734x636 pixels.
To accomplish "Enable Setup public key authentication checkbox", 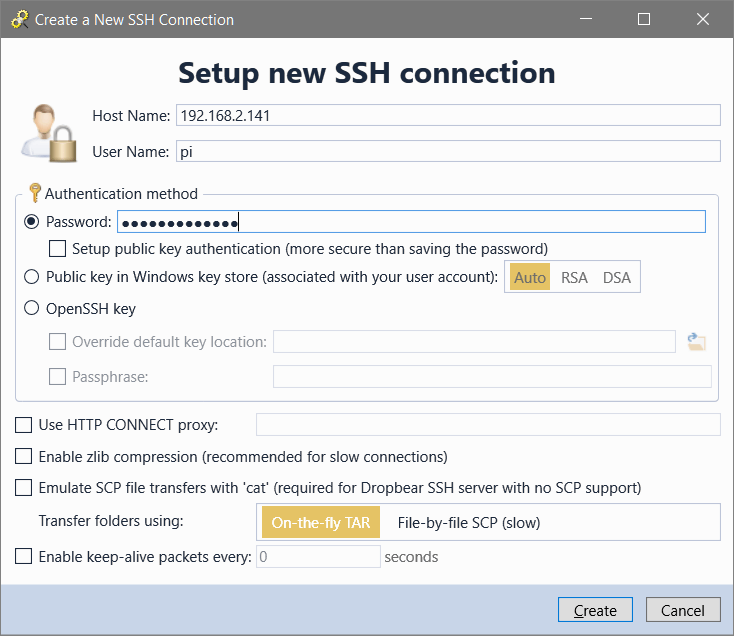I will point(57,249).
